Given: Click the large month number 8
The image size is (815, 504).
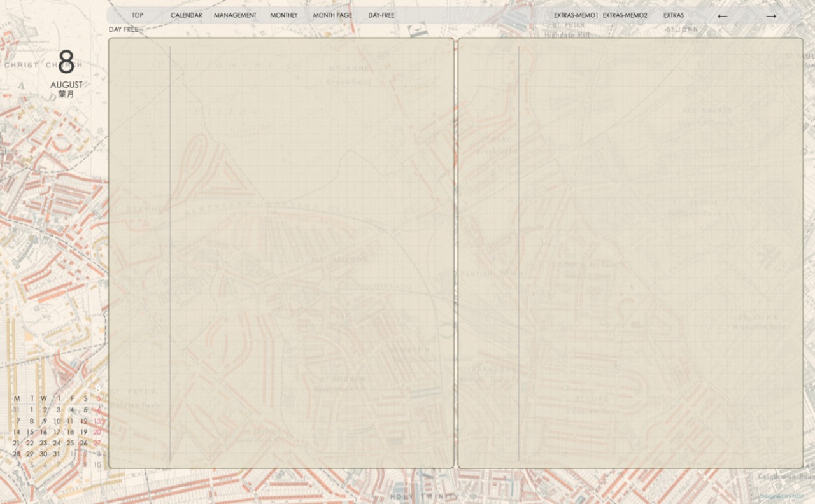Looking at the screenshot, I should 66,63.
